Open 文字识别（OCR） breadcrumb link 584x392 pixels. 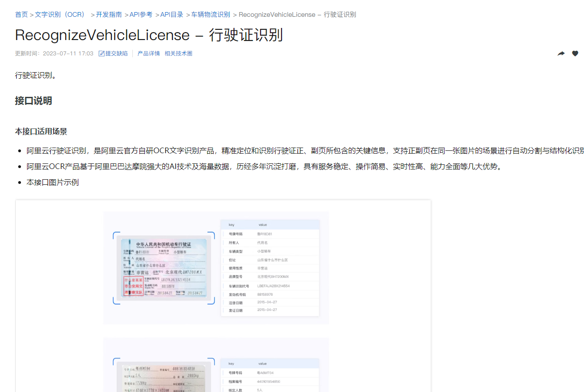click(x=62, y=14)
